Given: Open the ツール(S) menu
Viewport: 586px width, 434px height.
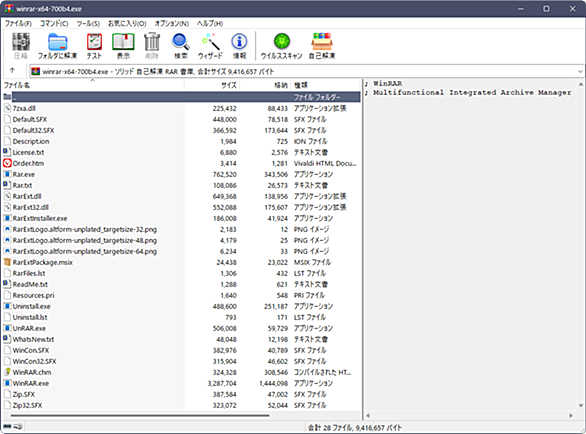Looking at the screenshot, I should (x=88, y=24).
